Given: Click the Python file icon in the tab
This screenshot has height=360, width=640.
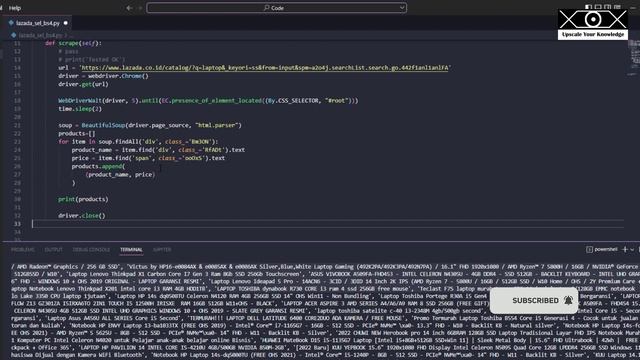Looking at the screenshot, I should point(11,23).
